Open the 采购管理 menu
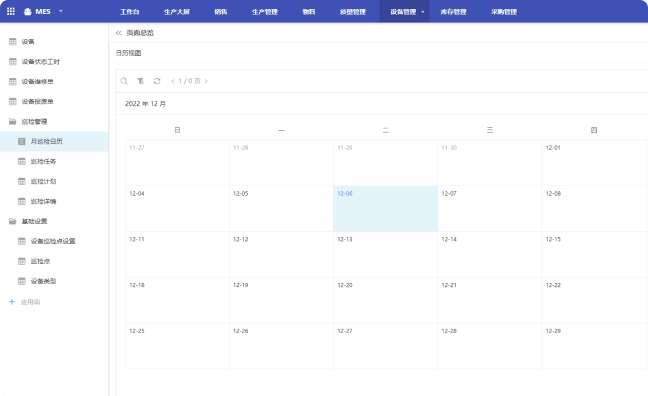Screen dimensions: 648x396 coord(504,12)
